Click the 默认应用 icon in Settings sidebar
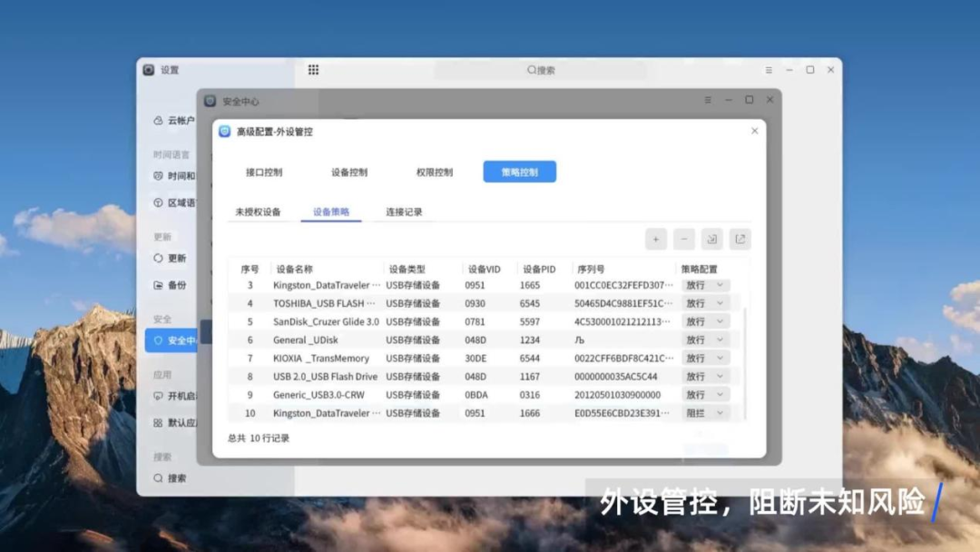 158,422
